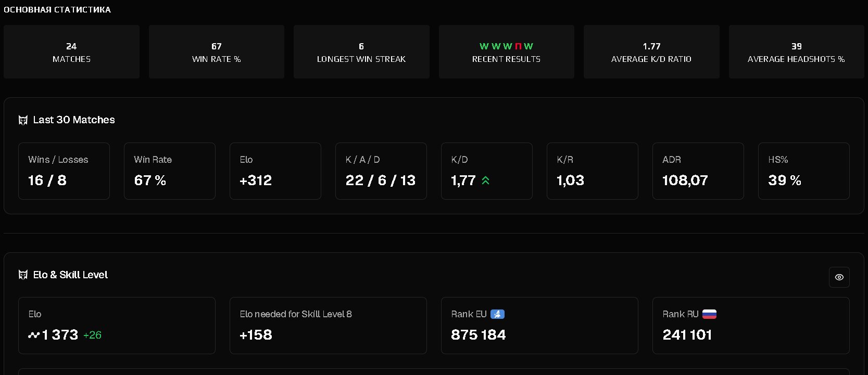Open the 67 Win Rate % stat card

coord(217,52)
